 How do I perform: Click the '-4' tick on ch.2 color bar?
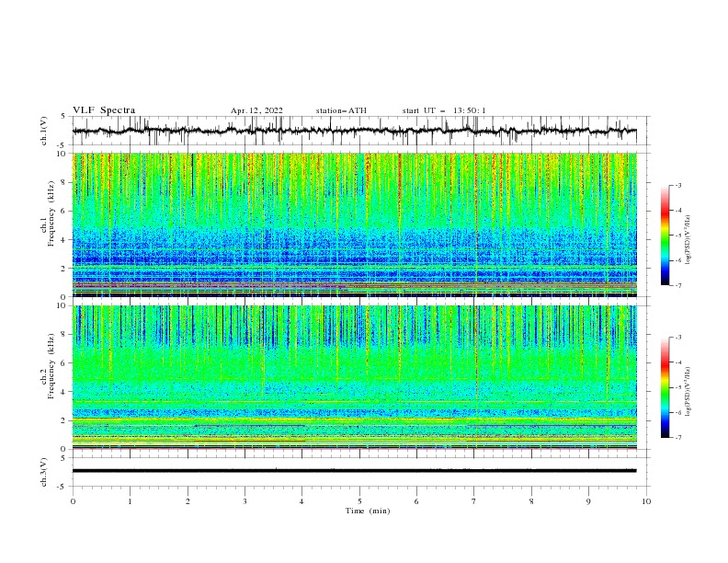tap(677, 362)
